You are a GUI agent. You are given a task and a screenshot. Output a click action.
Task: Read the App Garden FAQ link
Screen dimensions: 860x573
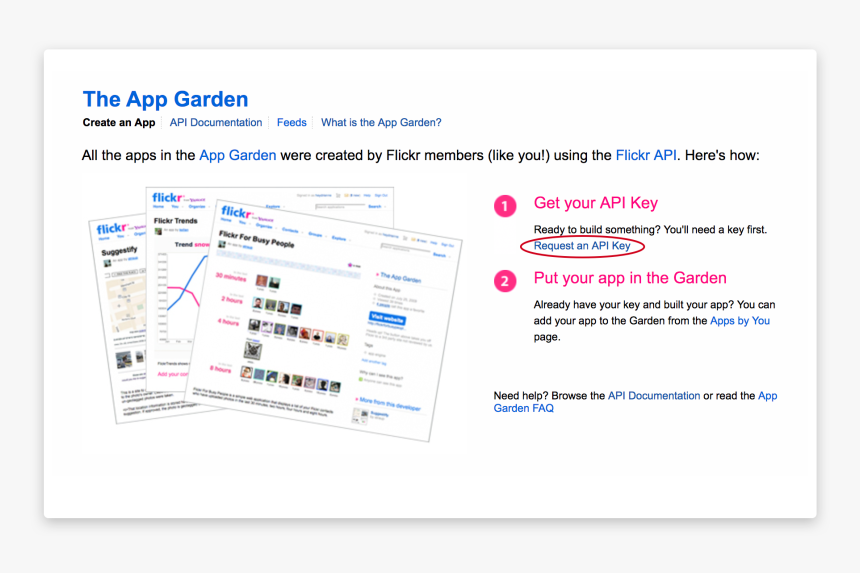coord(635,402)
